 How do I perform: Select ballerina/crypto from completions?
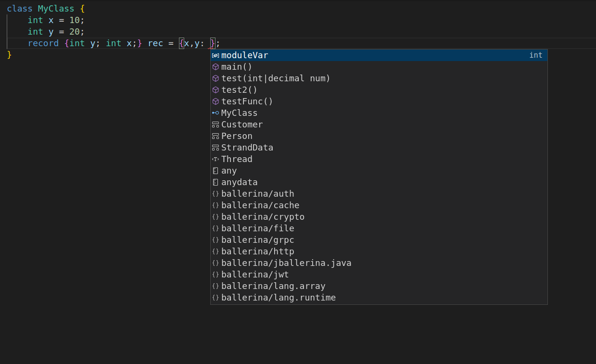pyautogui.click(x=379, y=217)
